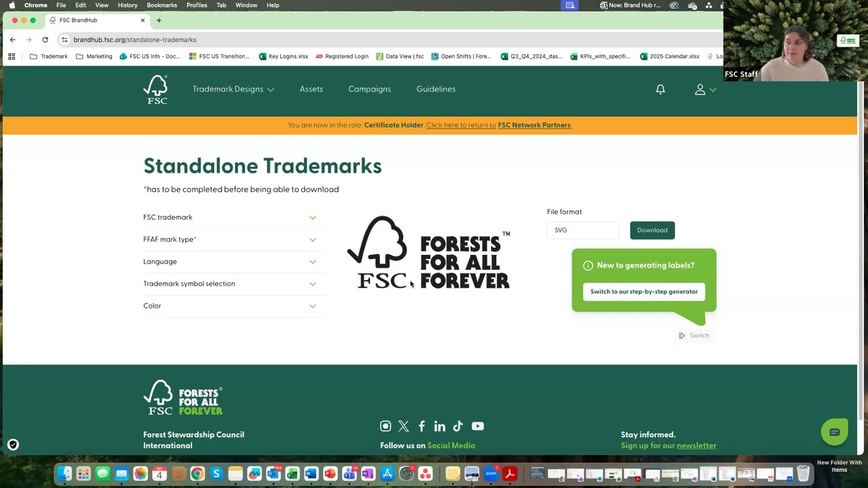Open the Guidelines navigation item
Viewport: 868px width, 488px height.
(436, 89)
